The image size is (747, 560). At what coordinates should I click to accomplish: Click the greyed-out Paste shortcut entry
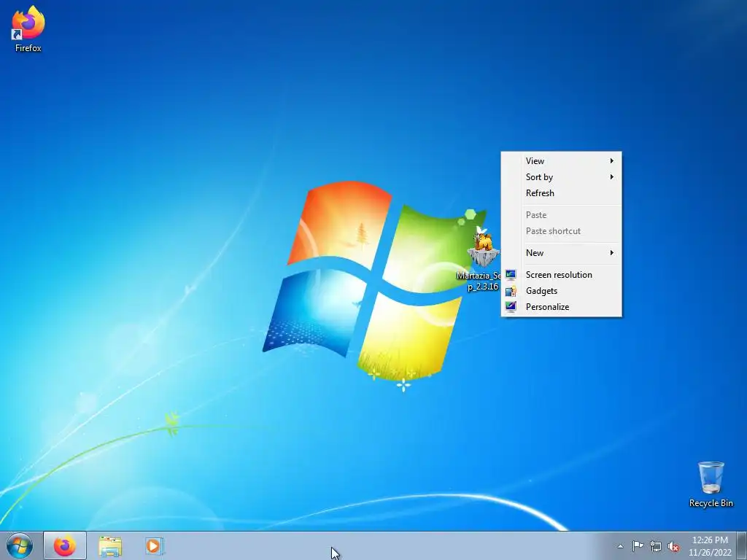[561, 231]
